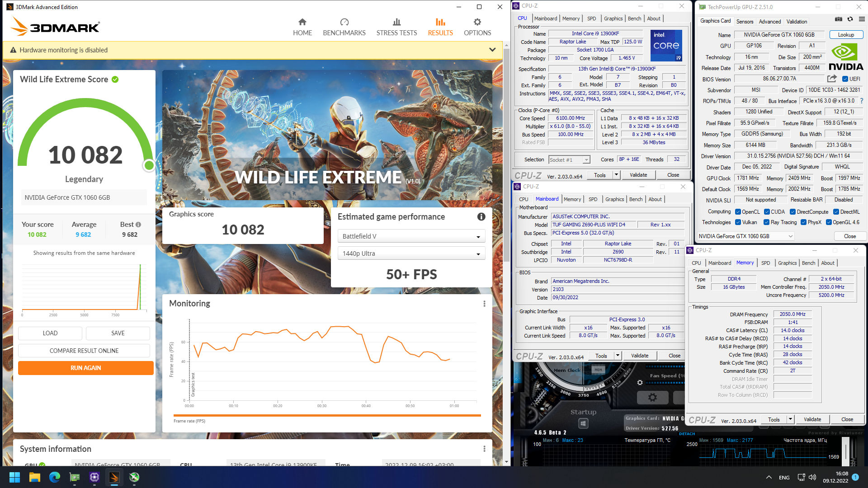868x488 pixels.
Task: Open SPD tab in top CPU-Z window
Action: pos(591,19)
